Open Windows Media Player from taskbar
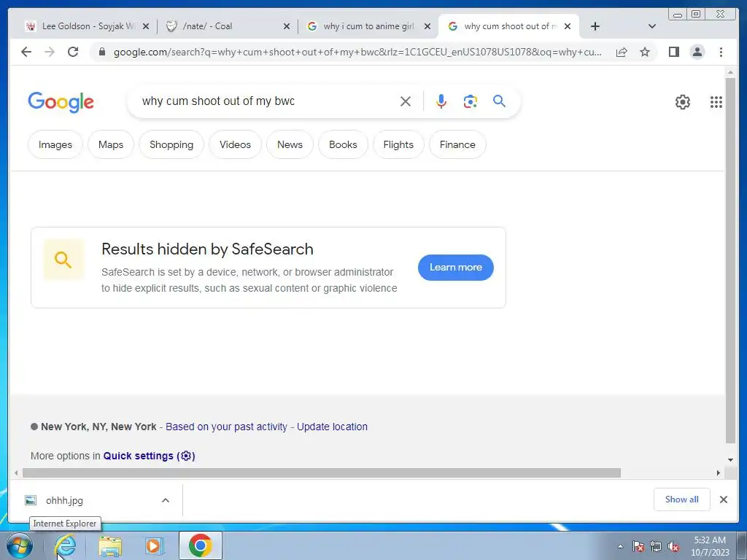Screen dimensions: 747x560 (154, 545)
